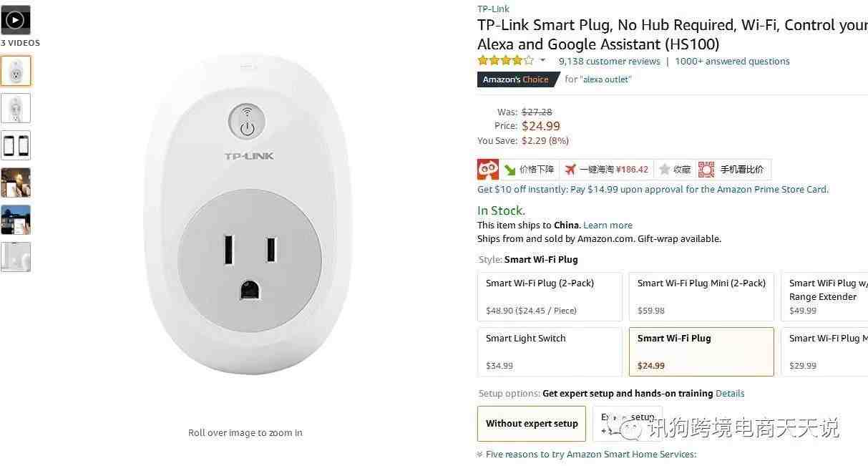868x466 pixels.
Task: Expand Five reasons to try Amazon Smart Home
Action: pos(587,454)
